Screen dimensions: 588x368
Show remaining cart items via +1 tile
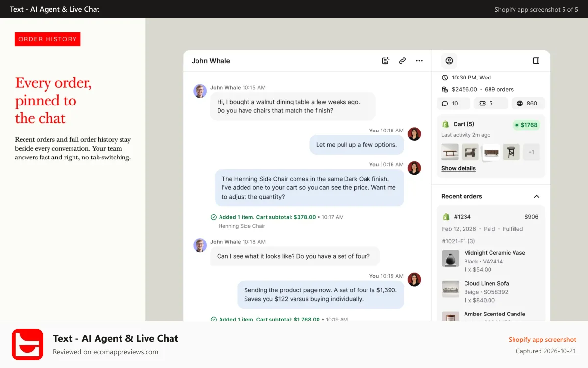[531, 152]
